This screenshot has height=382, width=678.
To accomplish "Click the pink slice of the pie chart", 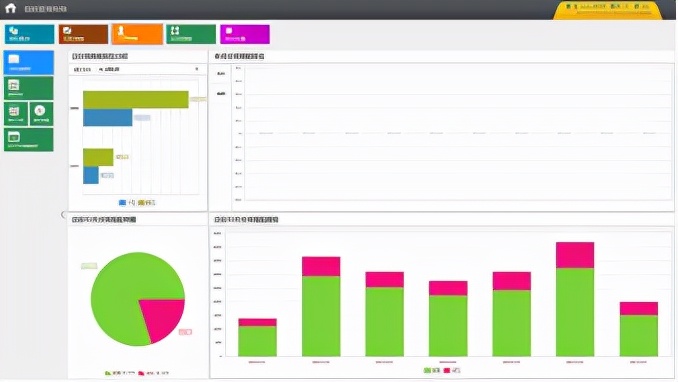I will point(163,318).
